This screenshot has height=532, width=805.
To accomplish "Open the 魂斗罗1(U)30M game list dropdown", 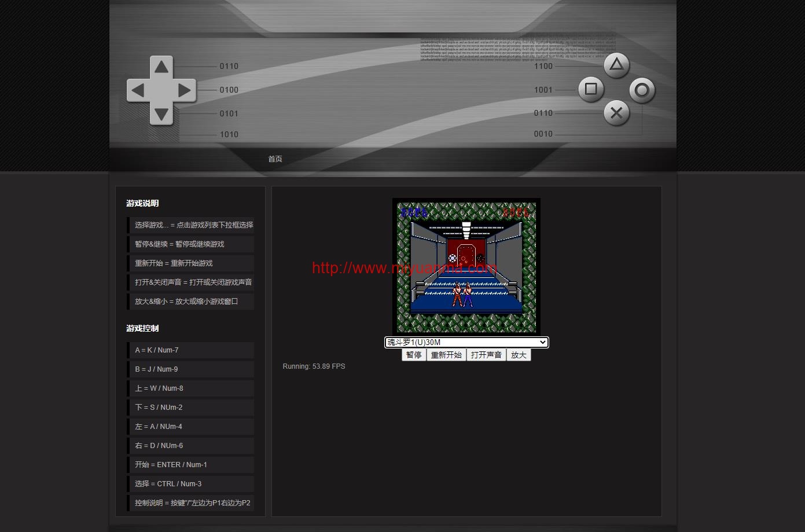I will click(466, 342).
